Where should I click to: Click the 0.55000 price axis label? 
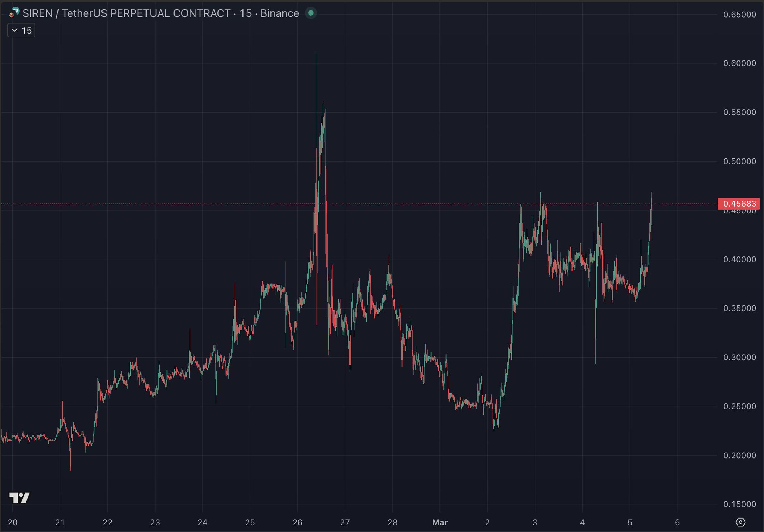[x=739, y=112]
